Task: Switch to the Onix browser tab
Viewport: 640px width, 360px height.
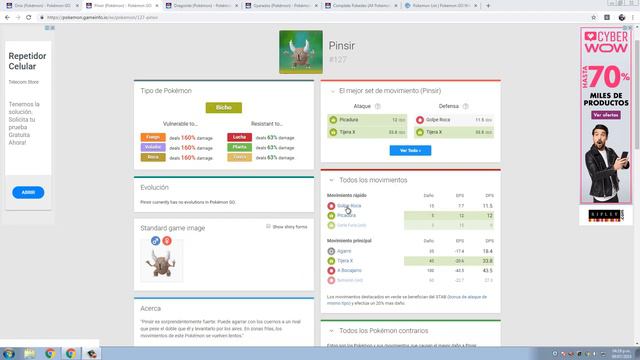Action: (x=42, y=6)
